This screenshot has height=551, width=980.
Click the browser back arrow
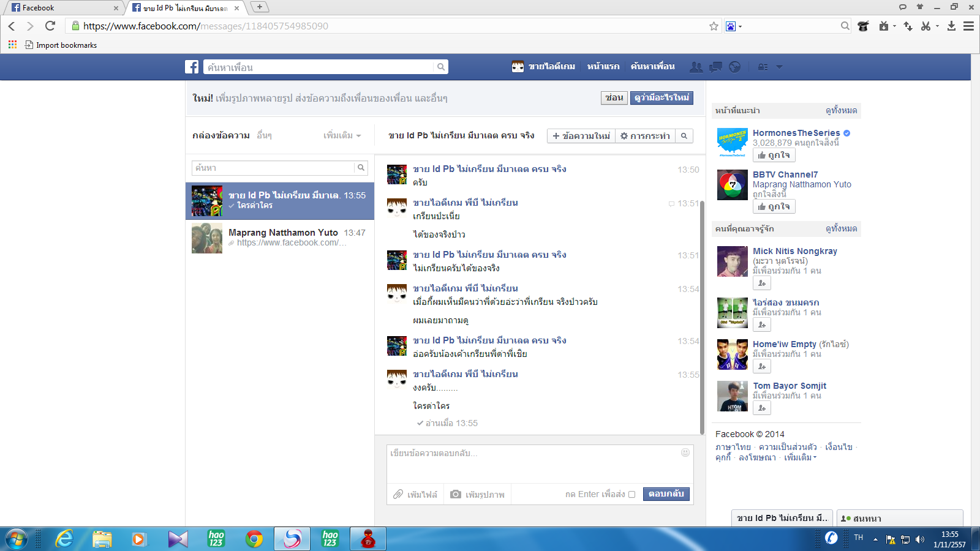coord(12,26)
